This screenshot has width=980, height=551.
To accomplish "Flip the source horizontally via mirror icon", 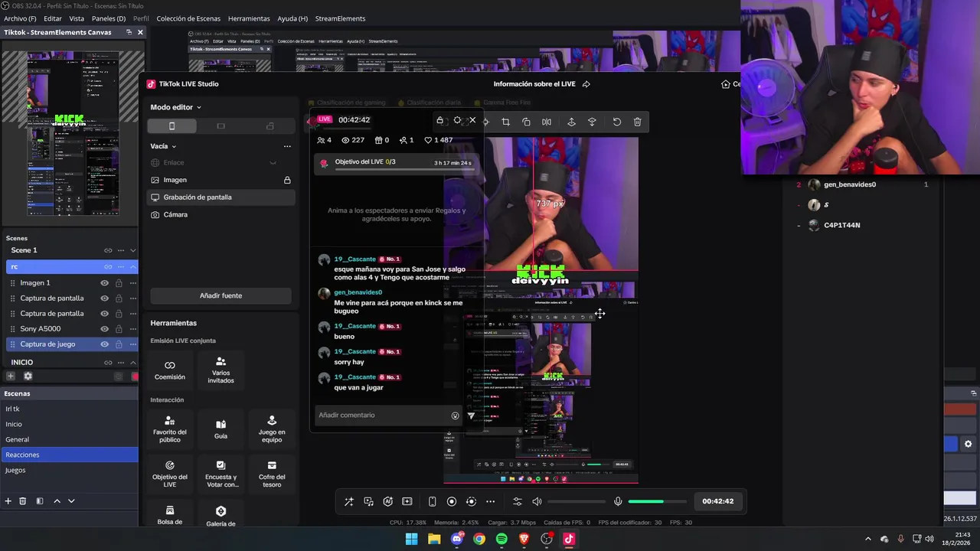I will click(x=547, y=122).
